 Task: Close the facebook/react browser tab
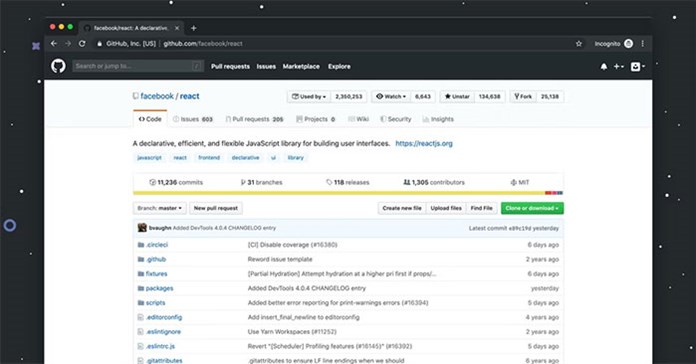pyautogui.click(x=177, y=28)
